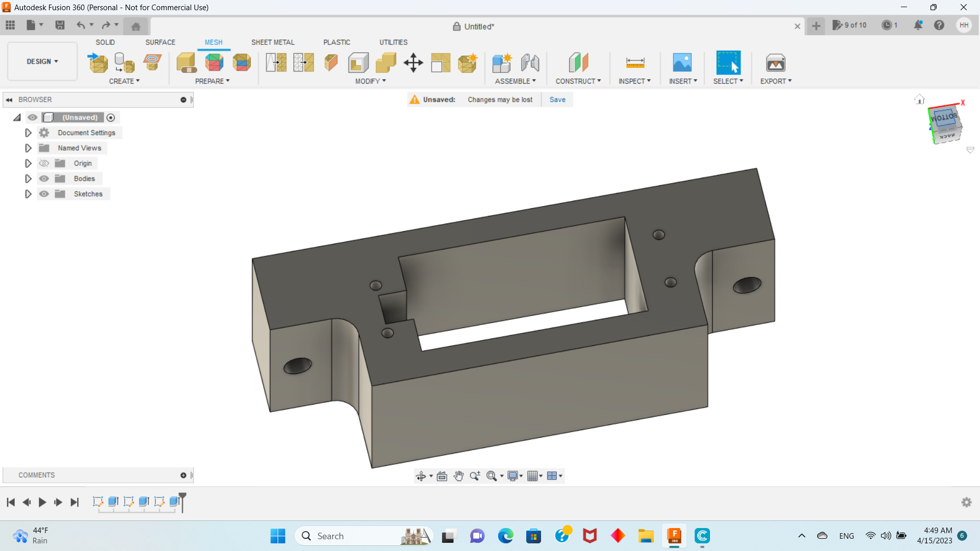Switch to the SOLID tab
This screenshot has width=980, height=551.
pos(105,42)
